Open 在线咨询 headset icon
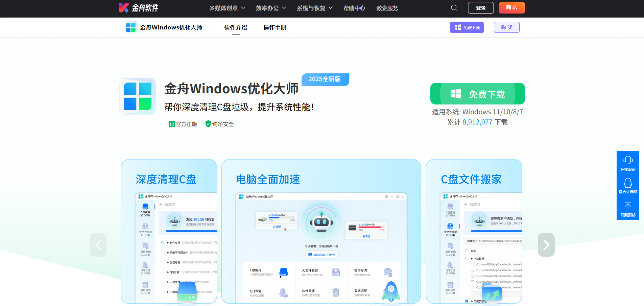This screenshot has width=644, height=306. (628, 160)
